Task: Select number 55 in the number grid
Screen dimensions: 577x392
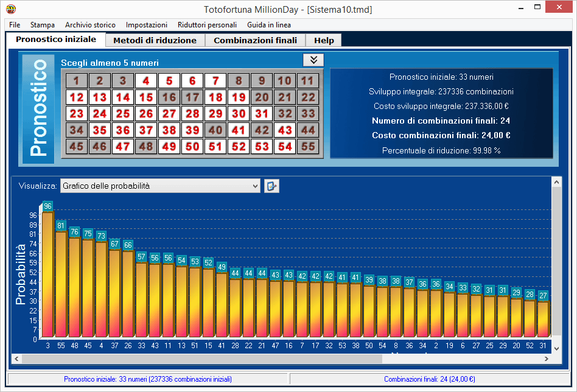Action: [308, 147]
